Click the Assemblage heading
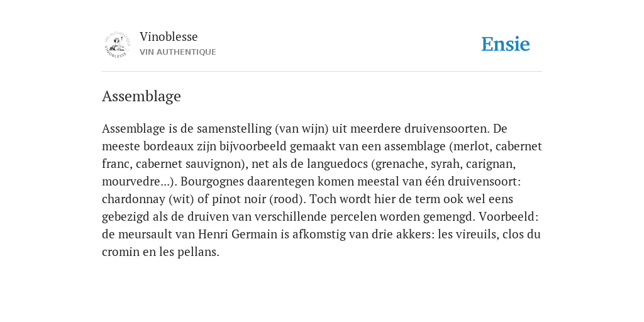Image resolution: width=644 pixels, height=322 pixels. click(142, 96)
